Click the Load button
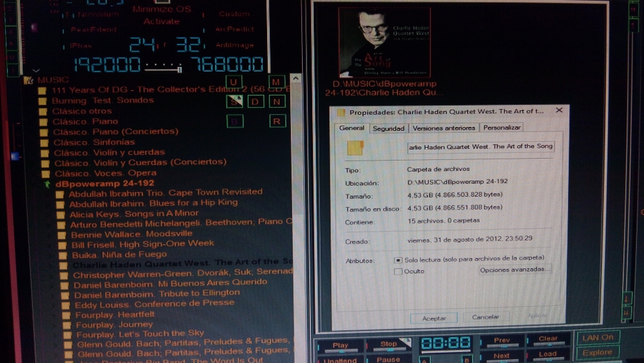The image size is (644, 363). coord(548,354)
